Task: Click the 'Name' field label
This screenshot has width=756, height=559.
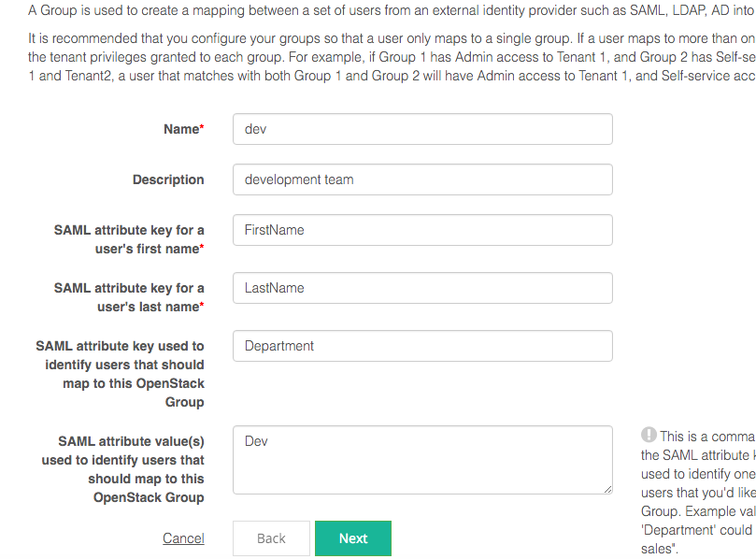Action: pyautogui.click(x=181, y=129)
